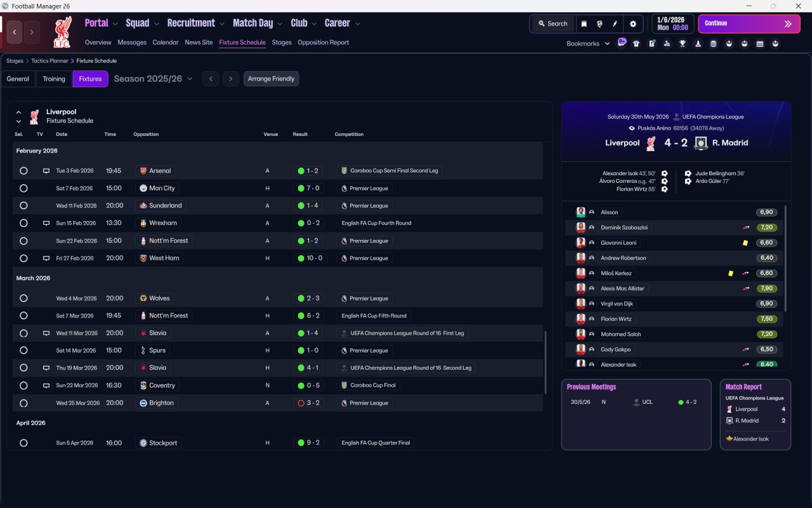812x508 pixels.
Task: Open the shirt shortcut icon
Action: coord(636,44)
